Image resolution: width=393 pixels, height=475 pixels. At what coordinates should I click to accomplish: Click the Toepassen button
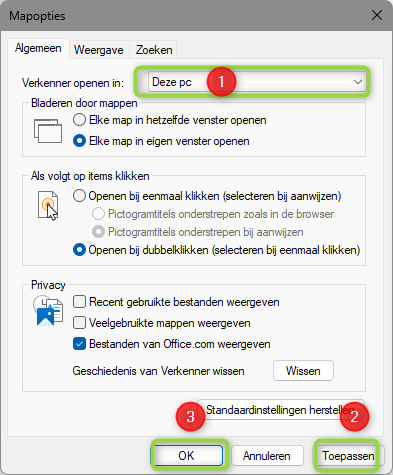[x=348, y=456]
